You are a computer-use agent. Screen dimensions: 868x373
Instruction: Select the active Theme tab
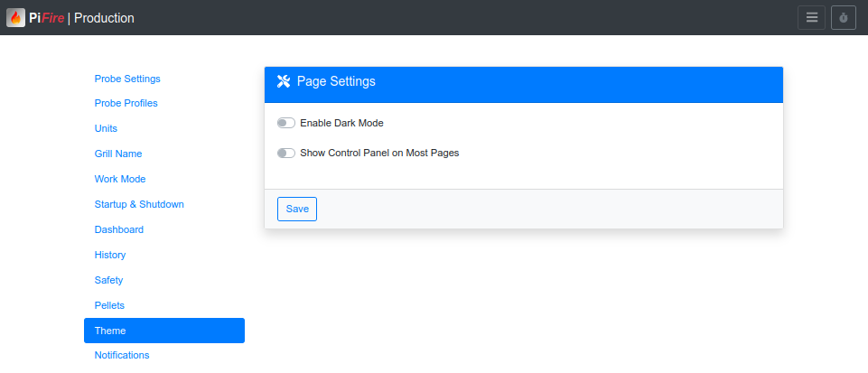click(163, 331)
